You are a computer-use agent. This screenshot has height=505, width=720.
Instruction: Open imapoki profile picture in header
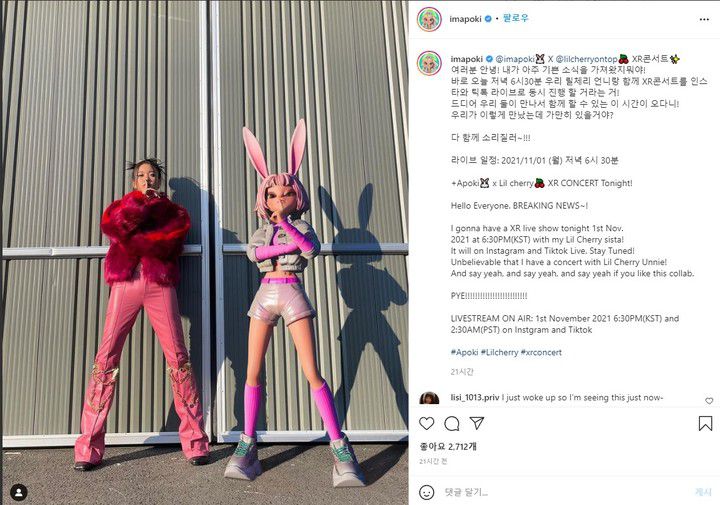pos(429,20)
